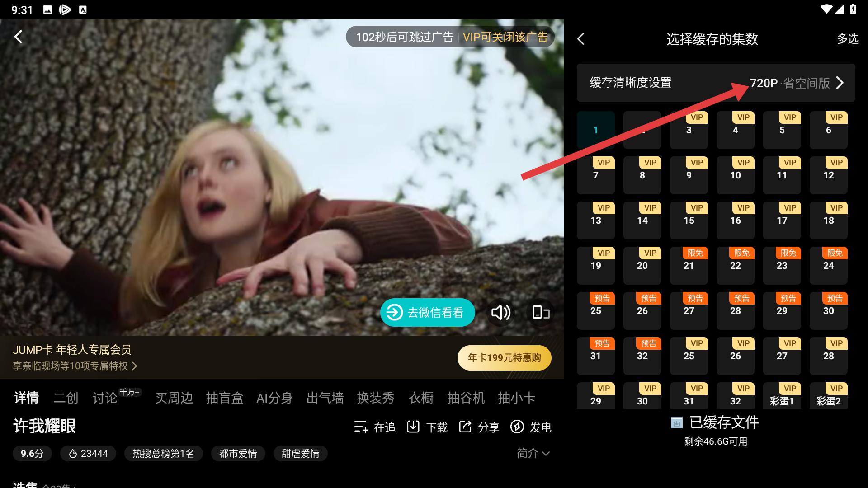
Task: Switch to the 讨论 tab
Action: [x=105, y=398]
